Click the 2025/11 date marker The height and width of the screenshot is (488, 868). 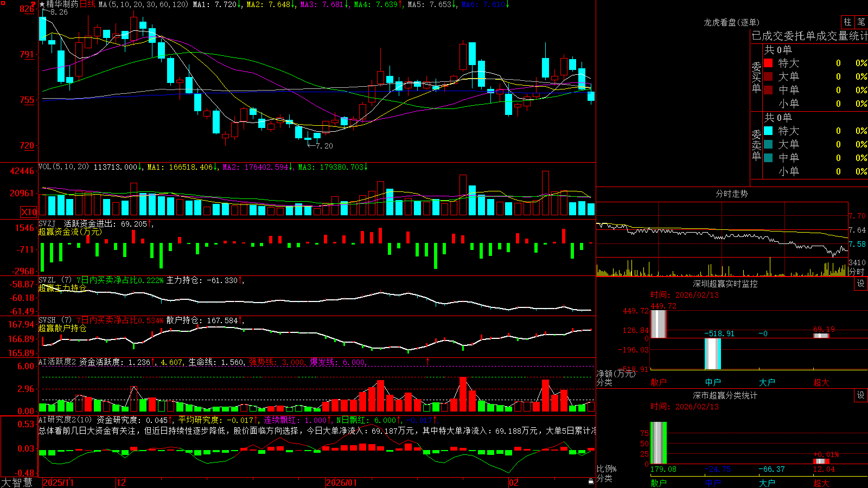pos(58,483)
